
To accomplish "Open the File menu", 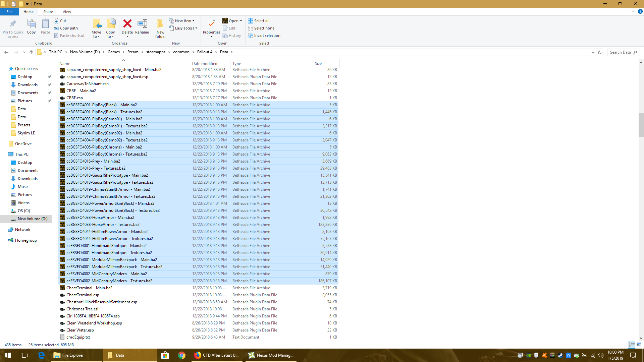I will (x=9, y=11).
